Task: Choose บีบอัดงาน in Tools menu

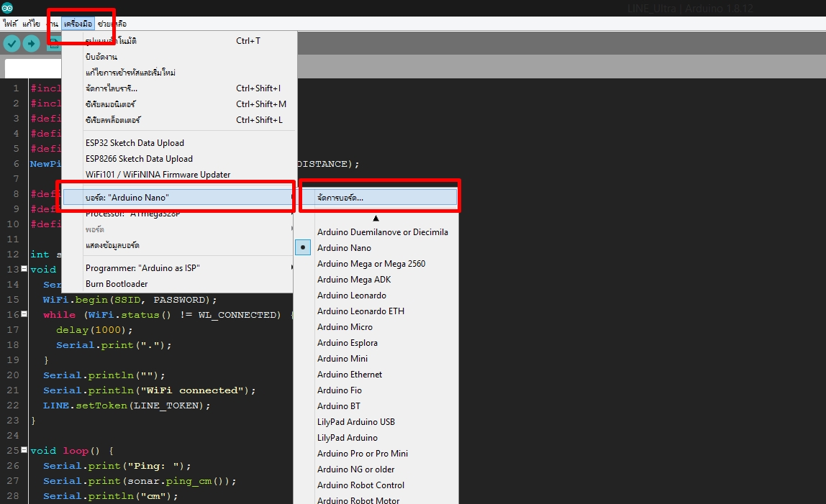Action: coord(178,56)
